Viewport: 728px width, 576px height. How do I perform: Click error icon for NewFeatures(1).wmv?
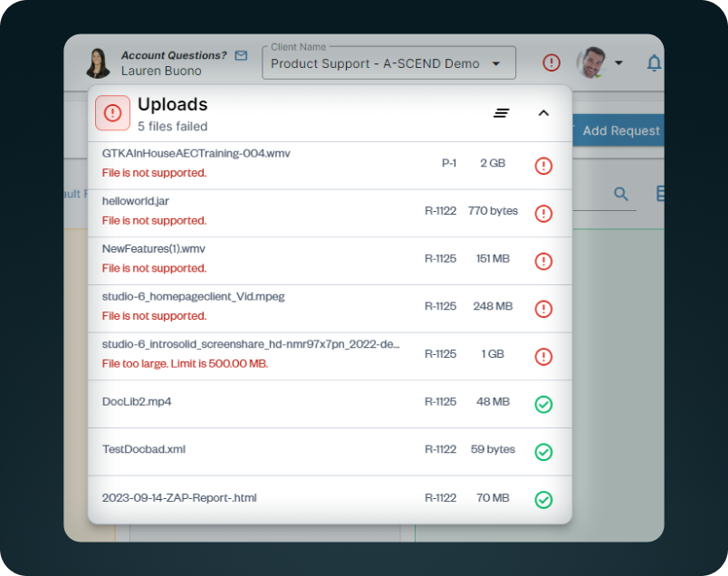click(543, 261)
